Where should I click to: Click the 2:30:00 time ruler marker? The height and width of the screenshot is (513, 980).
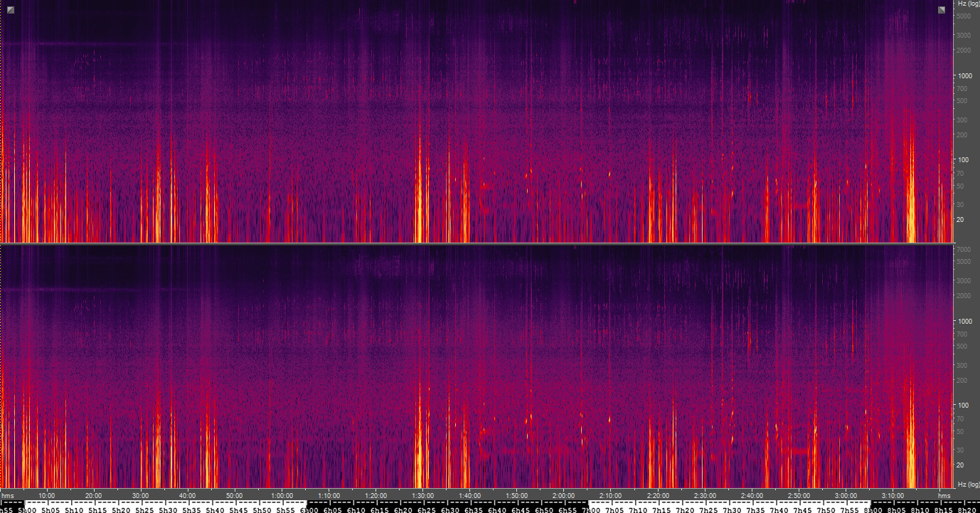point(705,496)
